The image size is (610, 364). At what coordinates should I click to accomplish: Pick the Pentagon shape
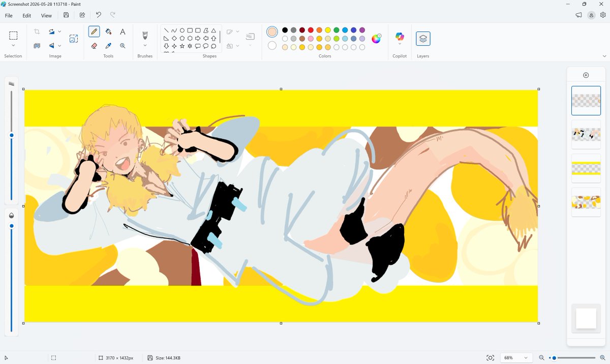pyautogui.click(x=182, y=38)
